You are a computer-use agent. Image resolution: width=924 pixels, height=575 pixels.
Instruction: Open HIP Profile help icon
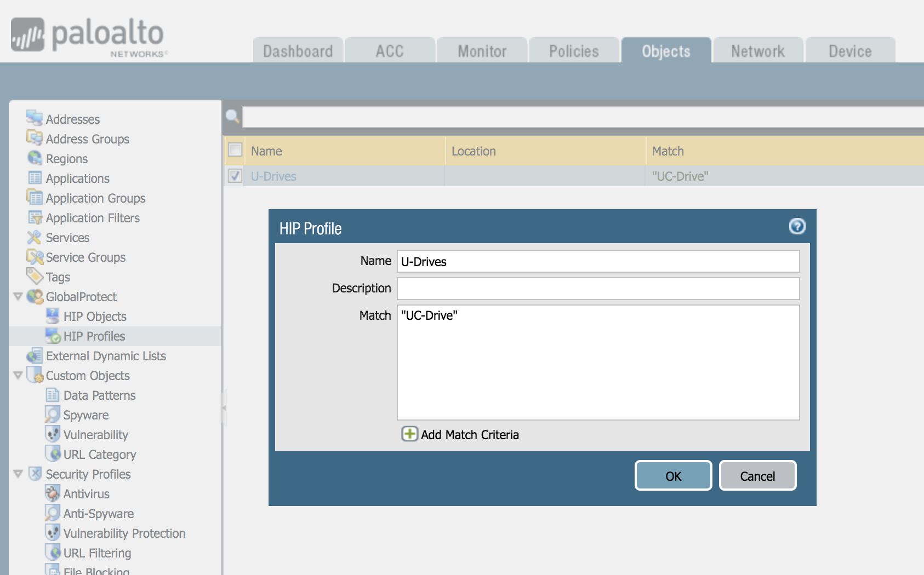click(x=797, y=226)
